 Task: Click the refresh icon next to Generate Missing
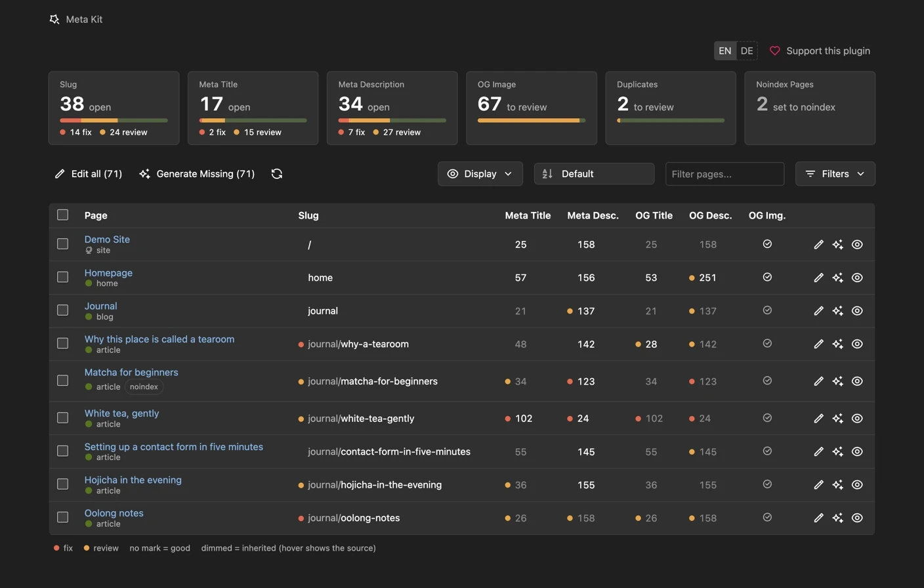point(277,174)
